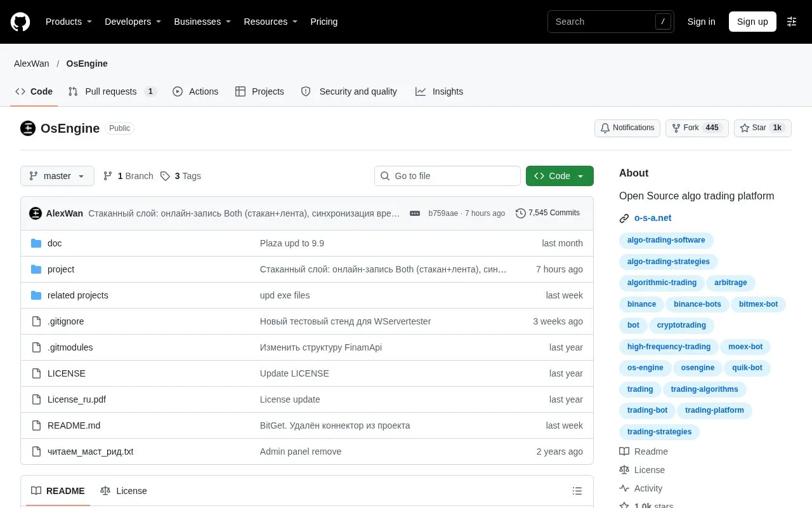Select the binance-bots topic tag

tap(697, 304)
